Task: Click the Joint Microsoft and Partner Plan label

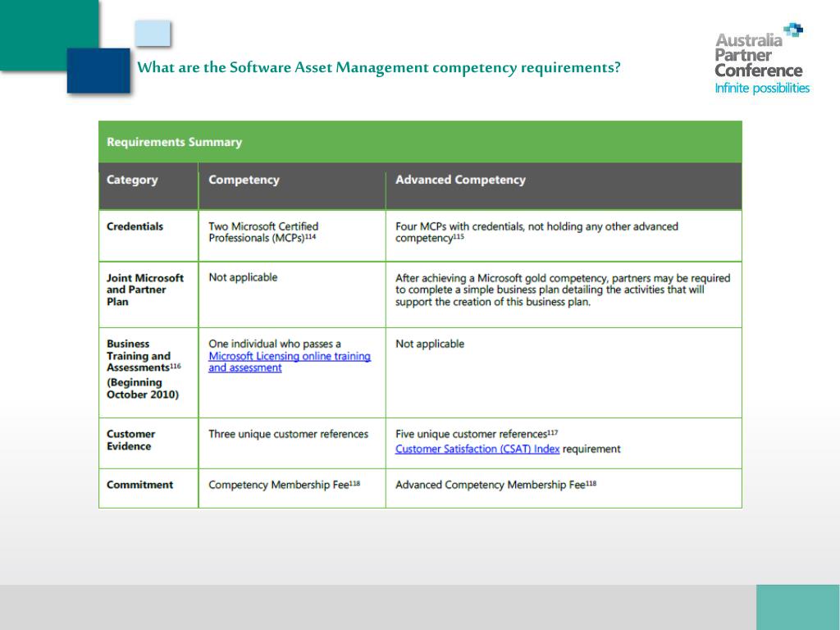Action: 145,290
